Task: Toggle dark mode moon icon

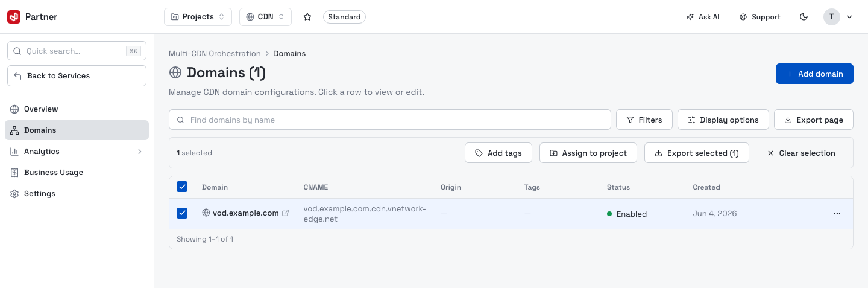Action: pos(804,17)
